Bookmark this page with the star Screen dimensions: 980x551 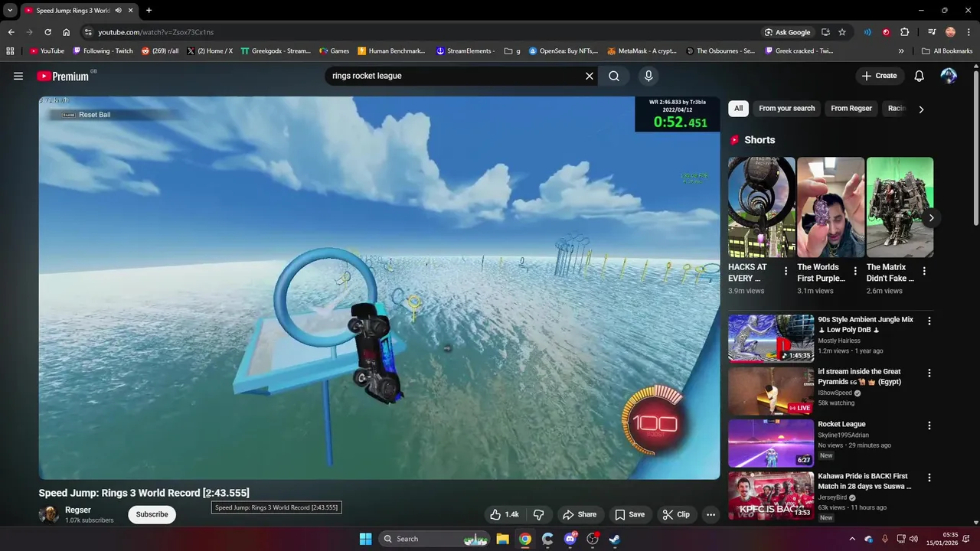click(842, 32)
